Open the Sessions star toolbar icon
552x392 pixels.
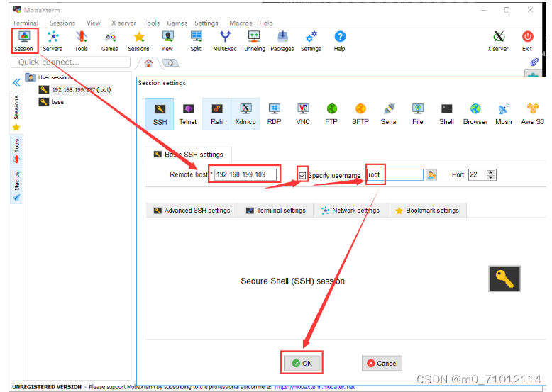(x=138, y=41)
